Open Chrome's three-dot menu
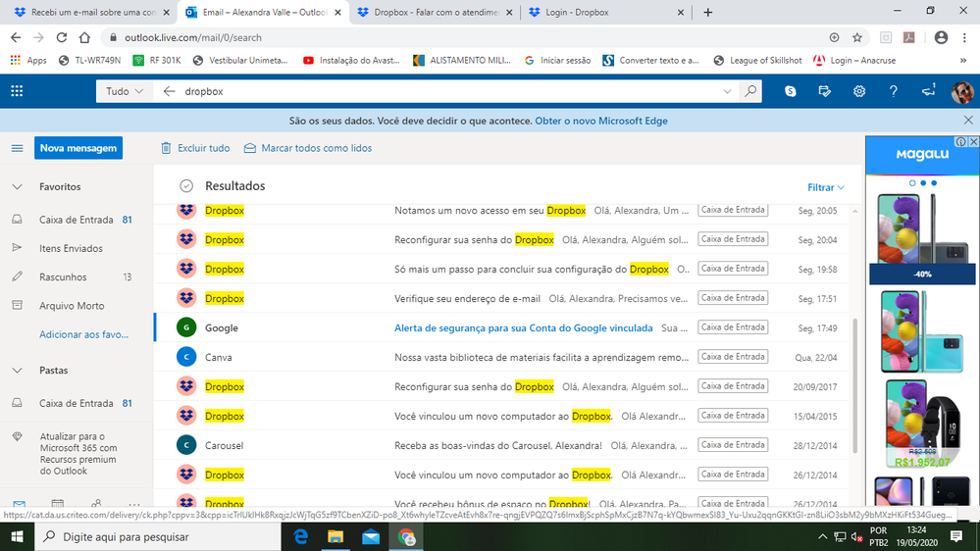Screen dimensions: 980x551 [964, 37]
